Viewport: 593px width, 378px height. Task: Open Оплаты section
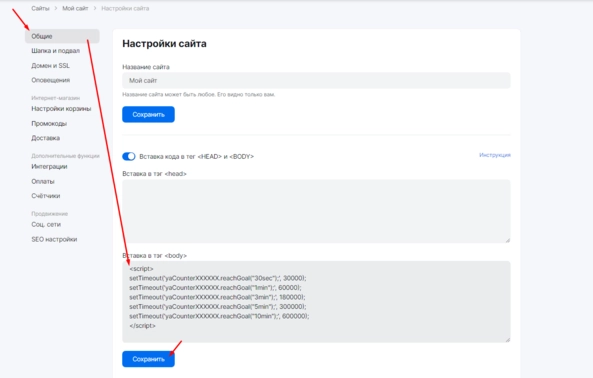click(x=43, y=181)
